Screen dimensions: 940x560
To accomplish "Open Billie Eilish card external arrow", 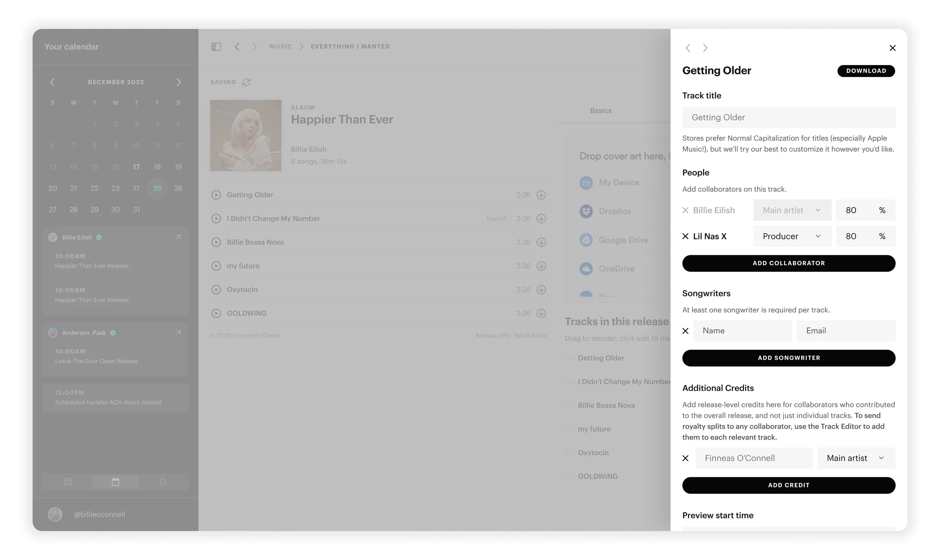I will [x=178, y=237].
